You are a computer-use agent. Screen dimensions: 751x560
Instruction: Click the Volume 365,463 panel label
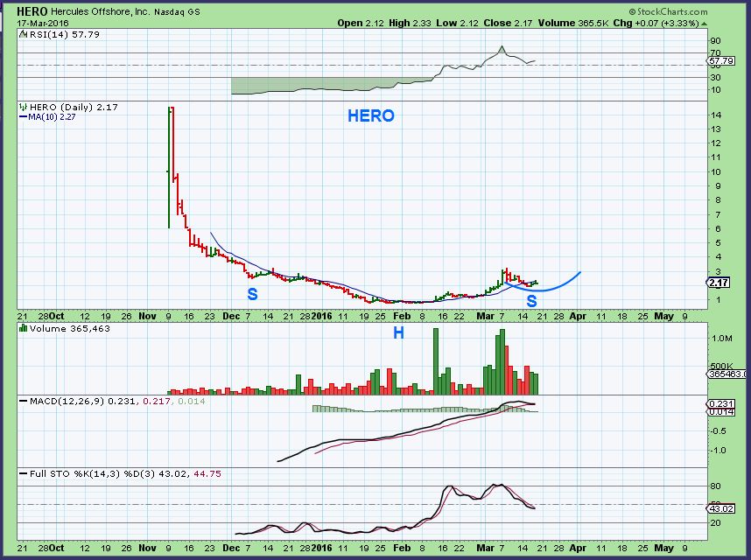[x=69, y=328]
